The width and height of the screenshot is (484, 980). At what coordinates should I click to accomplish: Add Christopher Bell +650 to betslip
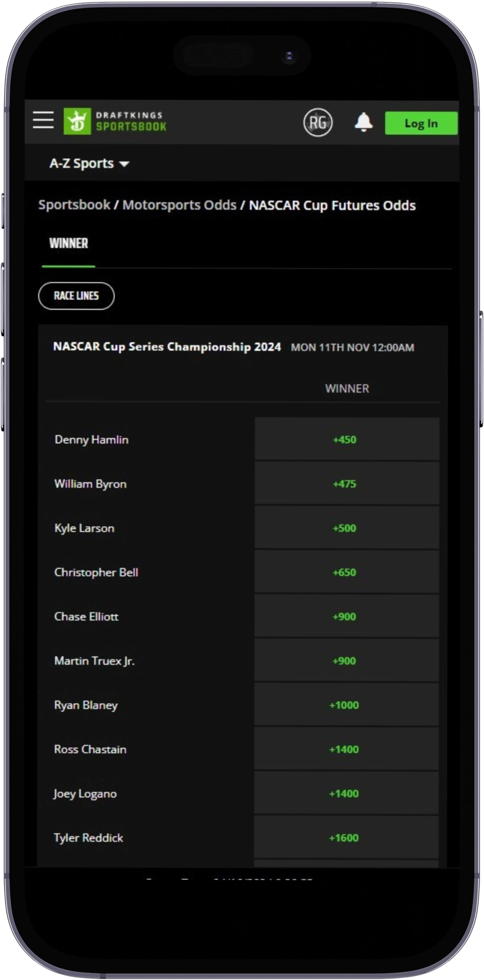(x=347, y=572)
